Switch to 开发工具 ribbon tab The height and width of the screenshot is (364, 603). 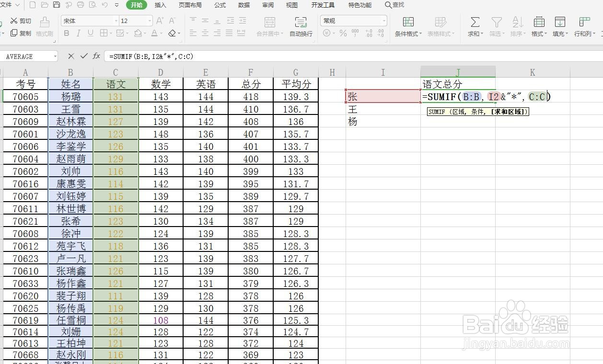point(323,5)
